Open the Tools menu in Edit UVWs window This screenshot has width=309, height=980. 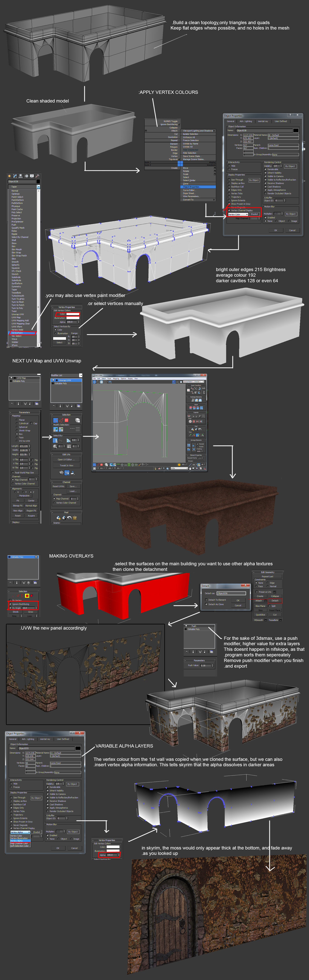109,379
